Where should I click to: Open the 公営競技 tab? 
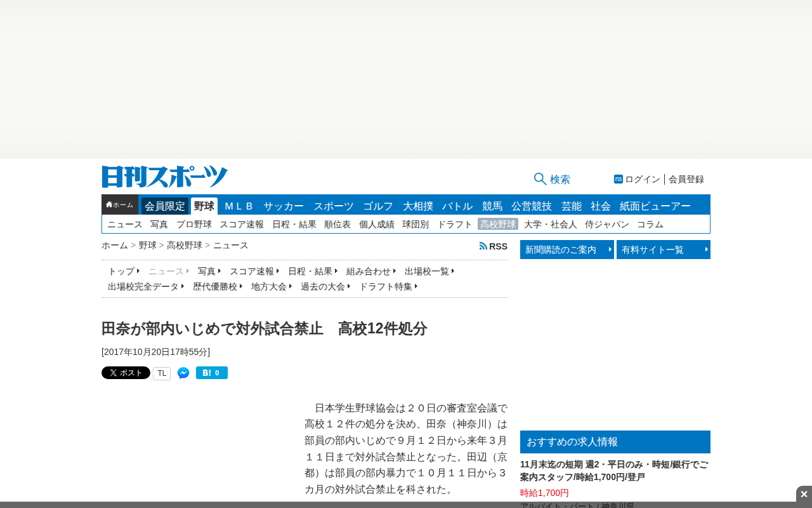[532, 206]
